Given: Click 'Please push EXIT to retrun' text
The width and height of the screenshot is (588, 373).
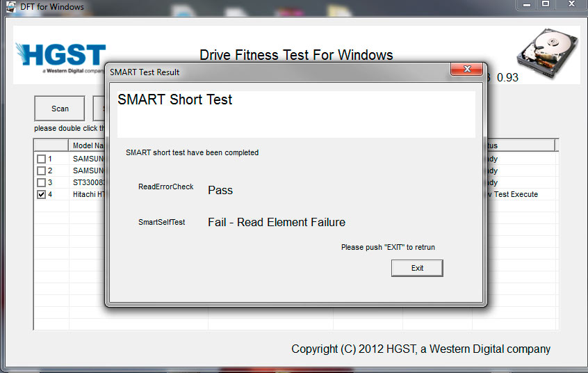Looking at the screenshot, I should [x=388, y=247].
